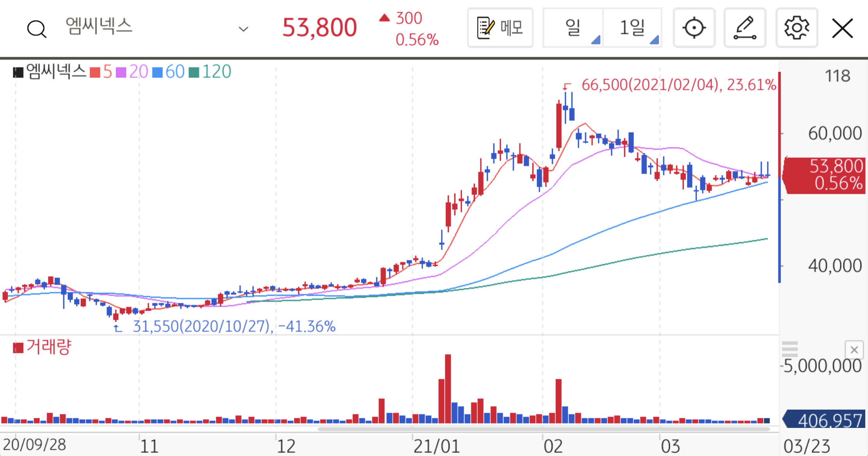
Task: Click the green 120-day moving average swatch
Action: click(x=194, y=73)
